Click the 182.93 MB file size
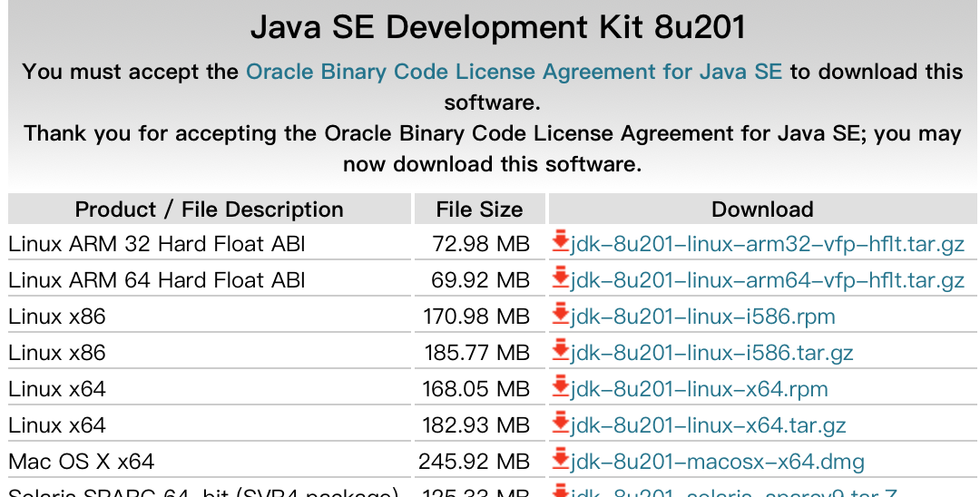The height and width of the screenshot is (497, 980). coord(477,425)
